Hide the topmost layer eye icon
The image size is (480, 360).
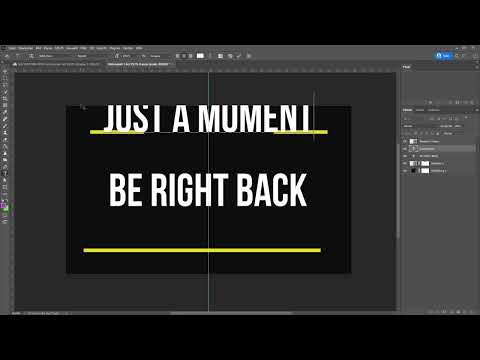point(405,141)
